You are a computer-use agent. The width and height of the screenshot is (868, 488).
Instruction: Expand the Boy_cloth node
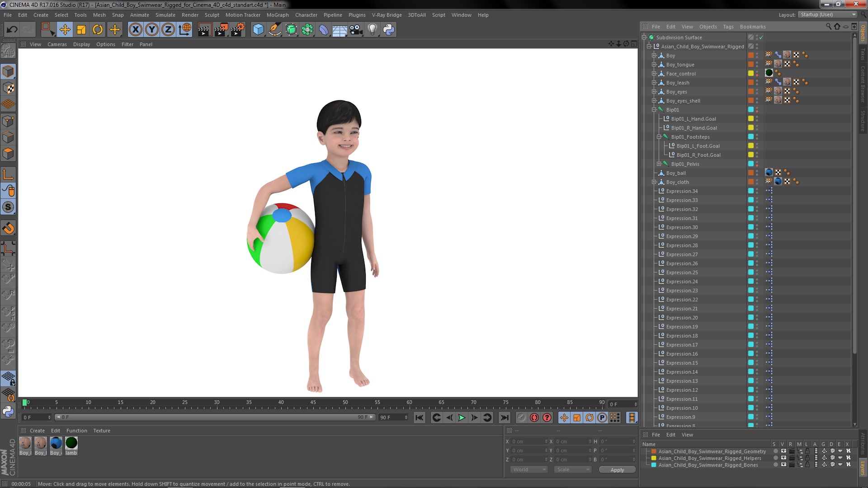tap(654, 182)
